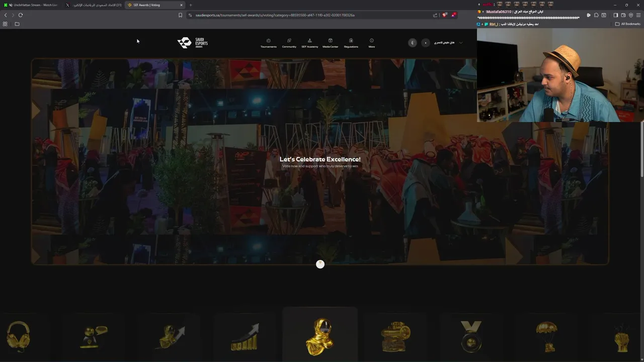Screen dimensions: 644x362
Task: View site information icon beside URL
Action: pos(190,15)
